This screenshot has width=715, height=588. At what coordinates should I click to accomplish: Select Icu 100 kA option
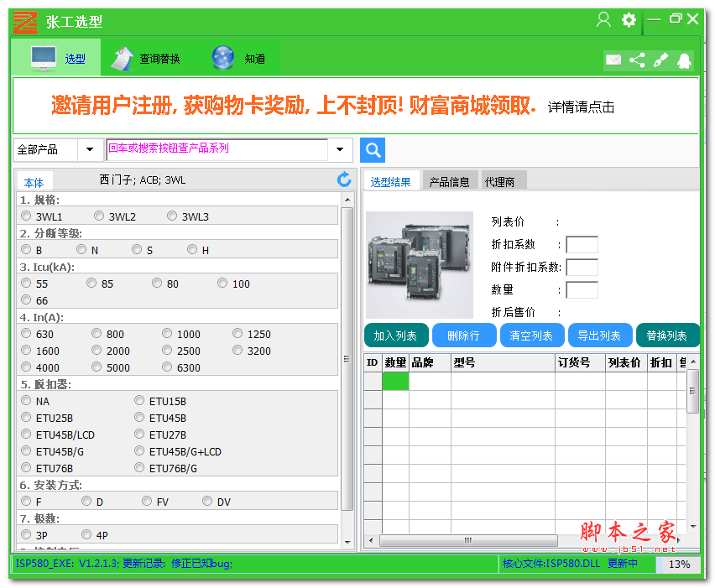coord(222,283)
